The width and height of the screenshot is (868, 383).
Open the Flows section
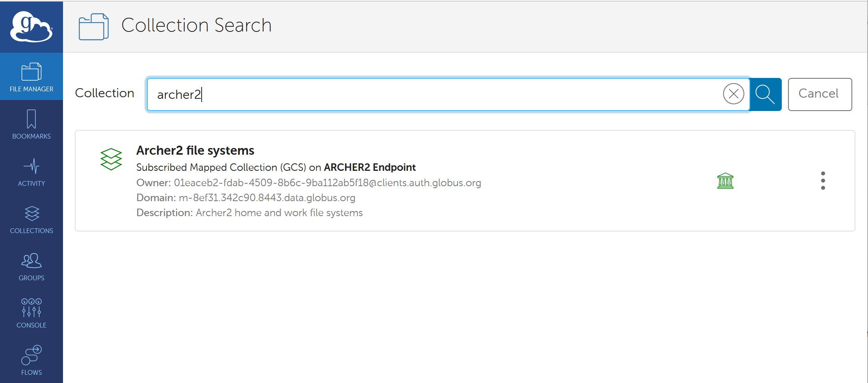[x=32, y=360]
